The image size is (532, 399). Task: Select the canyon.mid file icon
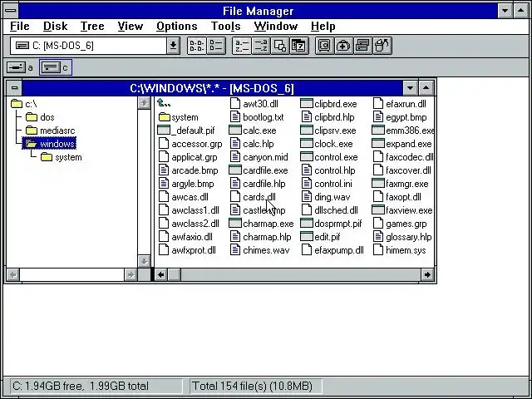tap(235, 157)
